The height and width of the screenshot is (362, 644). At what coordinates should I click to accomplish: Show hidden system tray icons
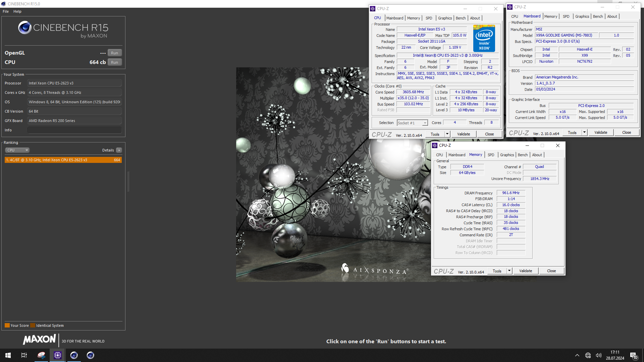pyautogui.click(x=577, y=355)
